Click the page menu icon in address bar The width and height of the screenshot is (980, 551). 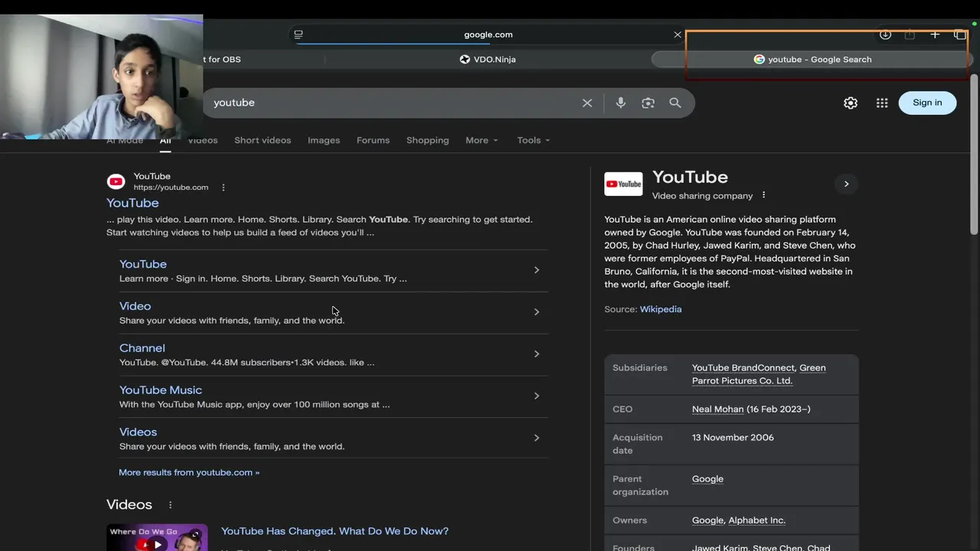[x=299, y=34]
